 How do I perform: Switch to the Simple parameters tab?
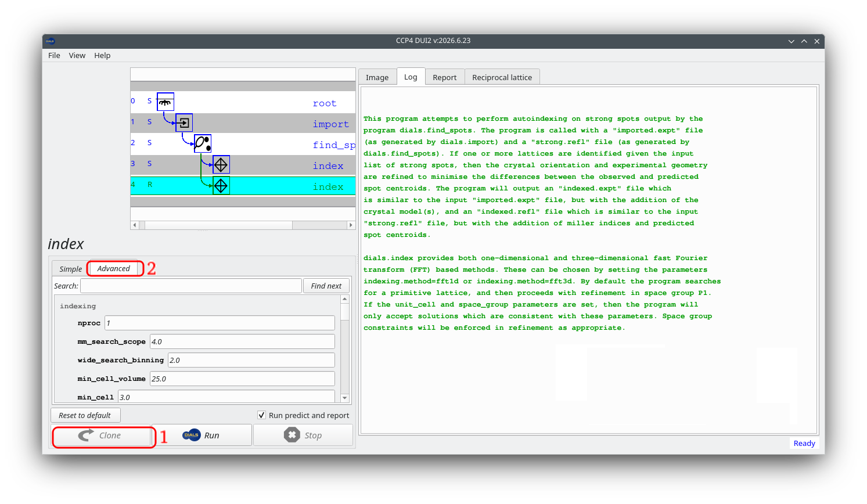coord(70,269)
